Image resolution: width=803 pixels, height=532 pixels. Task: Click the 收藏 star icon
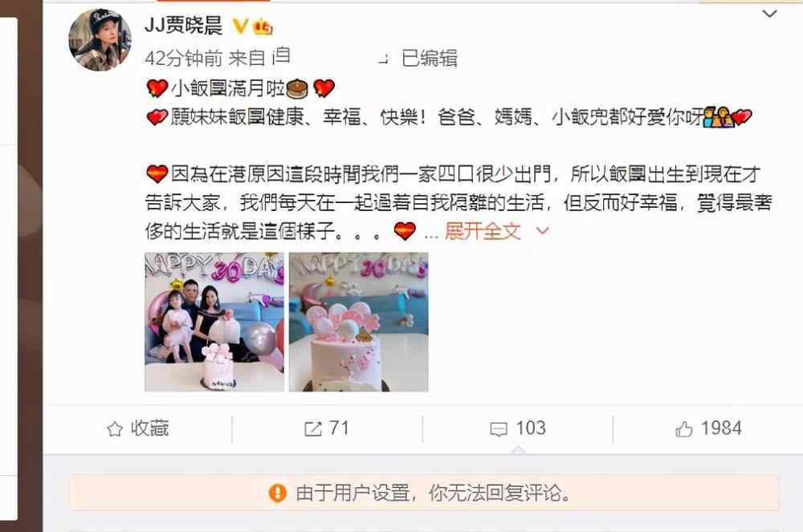click(x=115, y=428)
